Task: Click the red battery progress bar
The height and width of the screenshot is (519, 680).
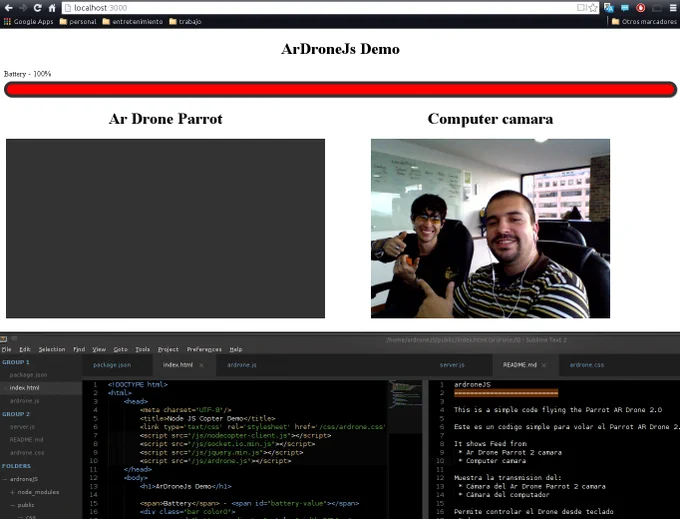Action: (340, 89)
